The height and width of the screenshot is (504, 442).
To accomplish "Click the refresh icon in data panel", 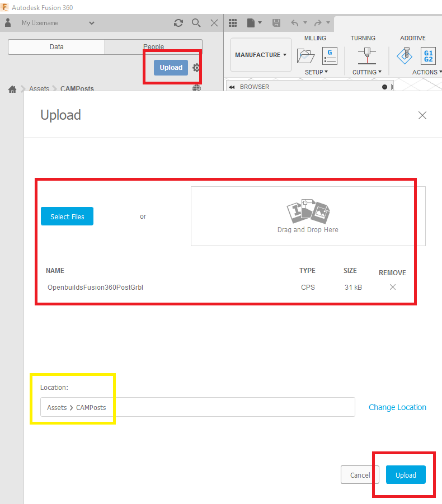I will 178,23.
